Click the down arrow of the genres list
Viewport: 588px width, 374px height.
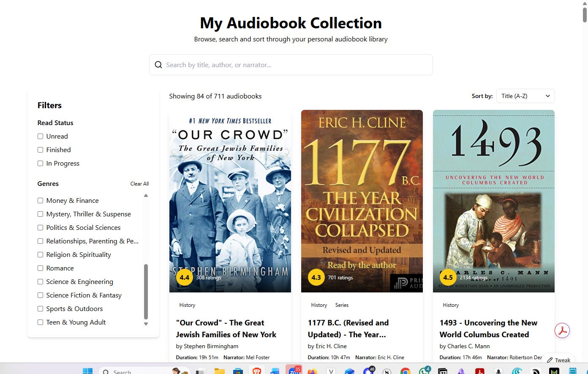[x=146, y=324]
